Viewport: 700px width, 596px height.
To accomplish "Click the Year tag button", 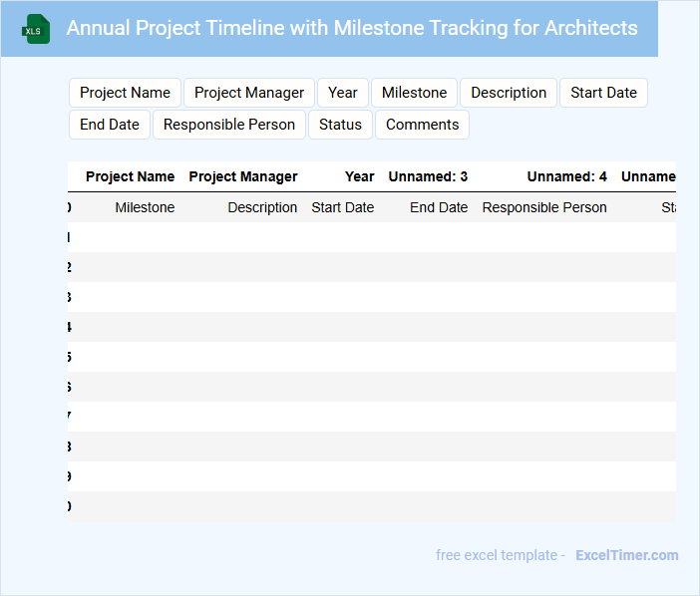I will pyautogui.click(x=343, y=93).
